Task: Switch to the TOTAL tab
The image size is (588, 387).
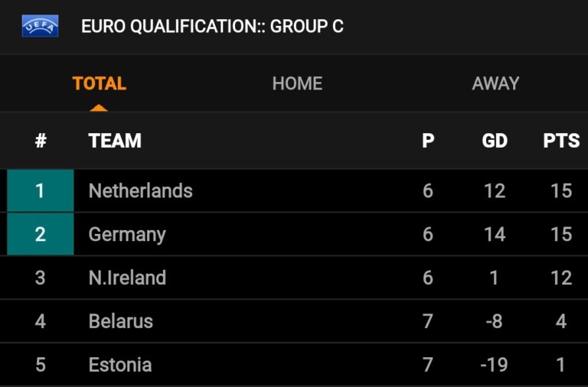Action: (x=99, y=83)
